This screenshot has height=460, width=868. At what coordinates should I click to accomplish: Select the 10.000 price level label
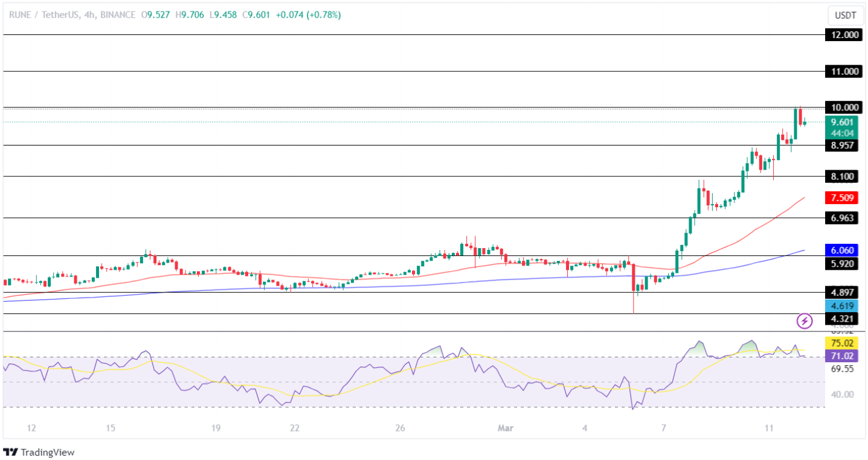click(843, 107)
